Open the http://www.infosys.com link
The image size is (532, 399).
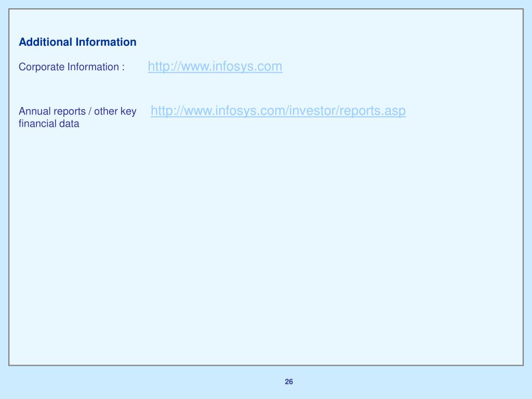click(x=215, y=66)
